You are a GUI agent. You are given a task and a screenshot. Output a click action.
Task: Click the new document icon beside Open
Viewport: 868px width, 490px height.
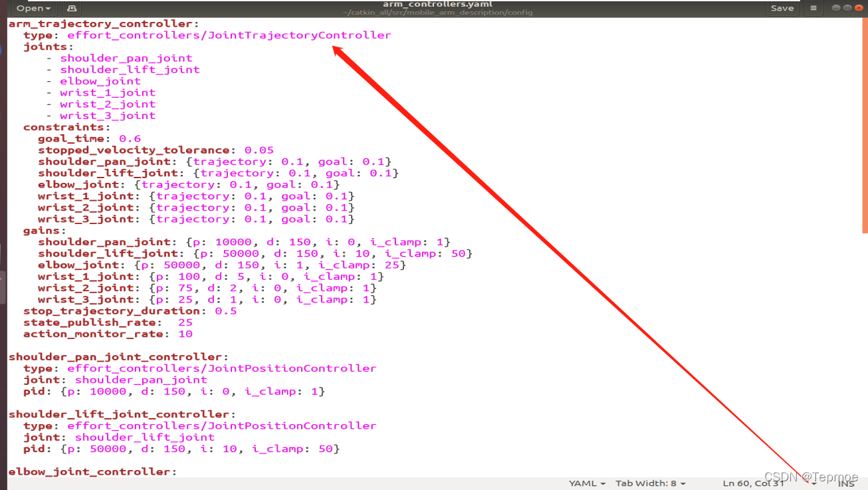click(72, 9)
